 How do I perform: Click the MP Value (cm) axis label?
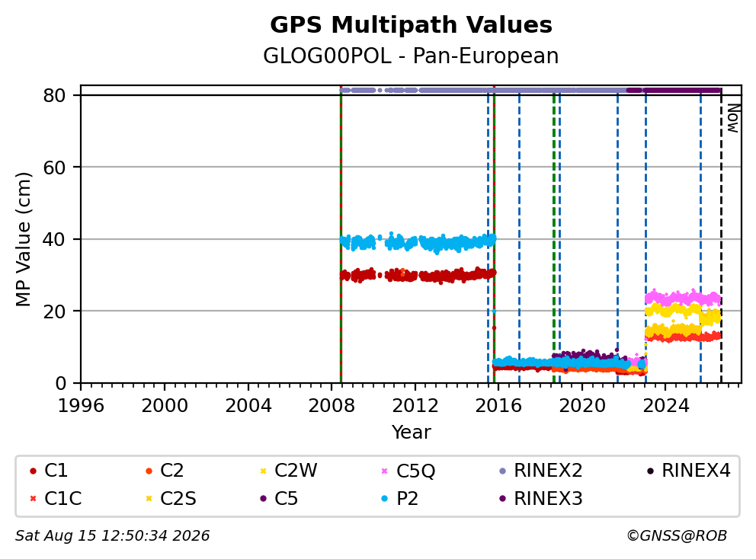coord(23,239)
